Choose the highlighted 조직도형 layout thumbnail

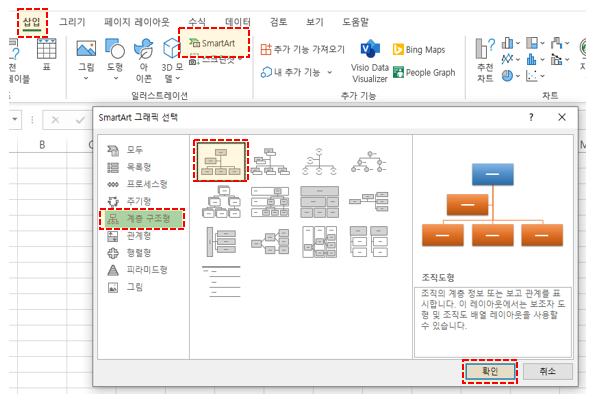(221, 161)
